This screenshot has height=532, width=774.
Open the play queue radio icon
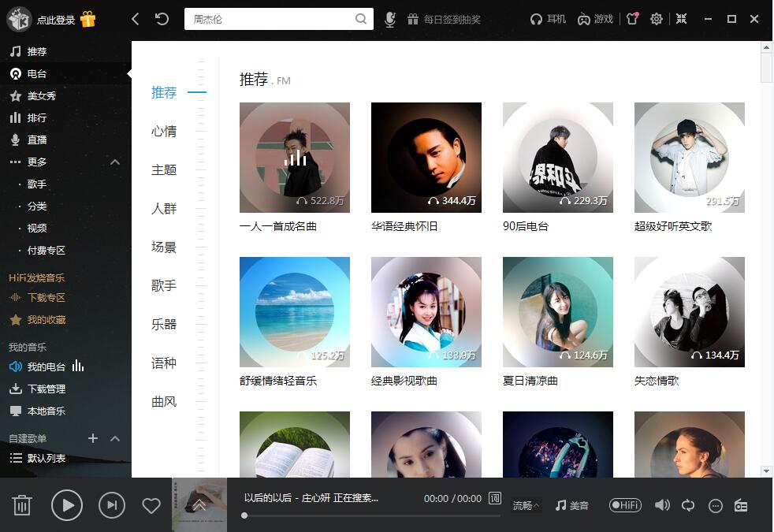pyautogui.click(x=741, y=506)
